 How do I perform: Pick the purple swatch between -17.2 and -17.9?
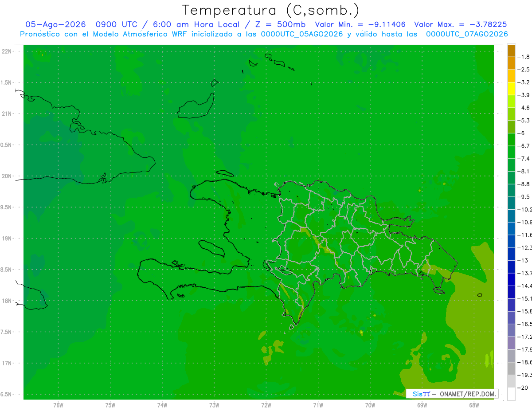coord(511,343)
